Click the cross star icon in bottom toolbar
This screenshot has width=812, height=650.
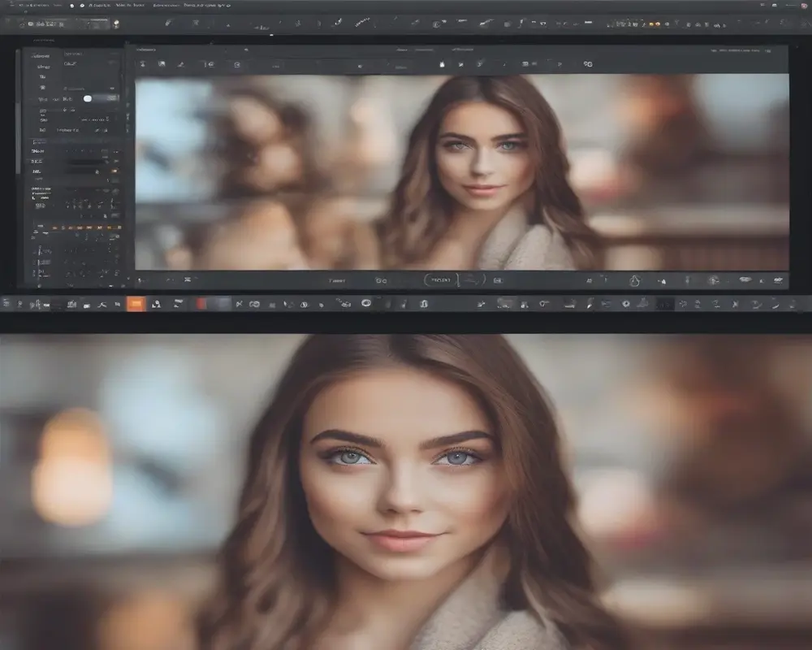coord(735,304)
